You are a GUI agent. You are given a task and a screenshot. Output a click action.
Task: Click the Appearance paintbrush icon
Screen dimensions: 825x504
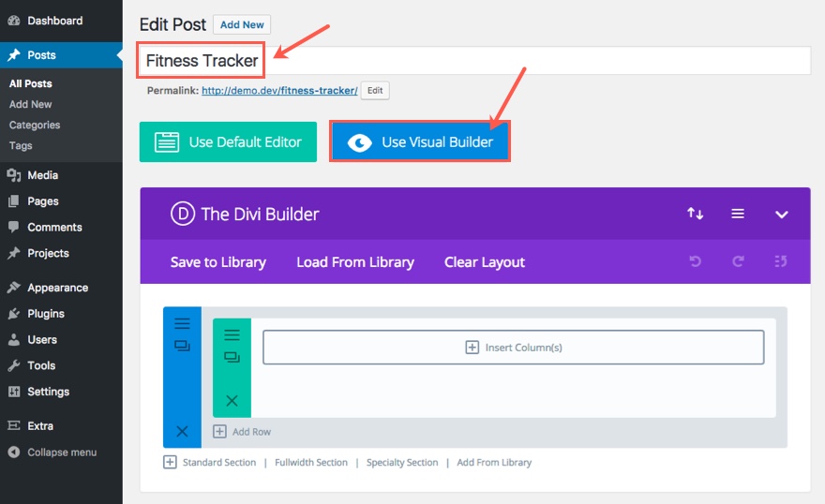click(14, 288)
